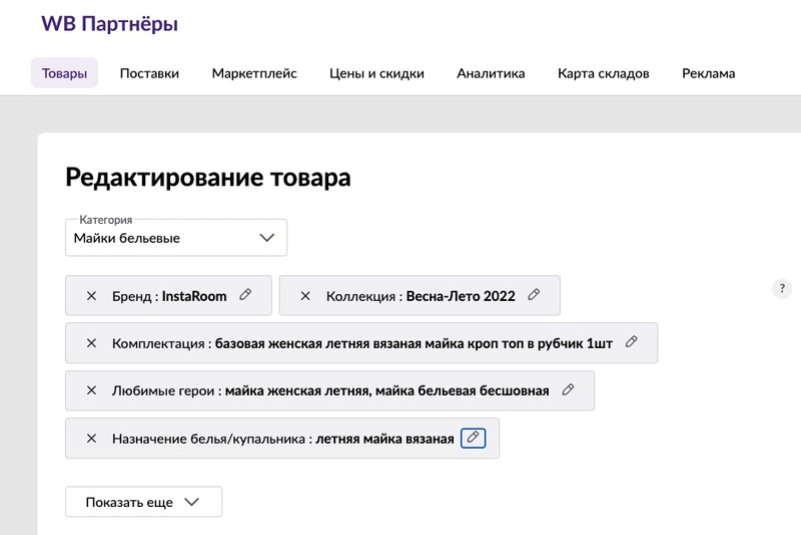
Task: Edit Назначение белья/купальника pencil icon
Action: click(x=473, y=438)
